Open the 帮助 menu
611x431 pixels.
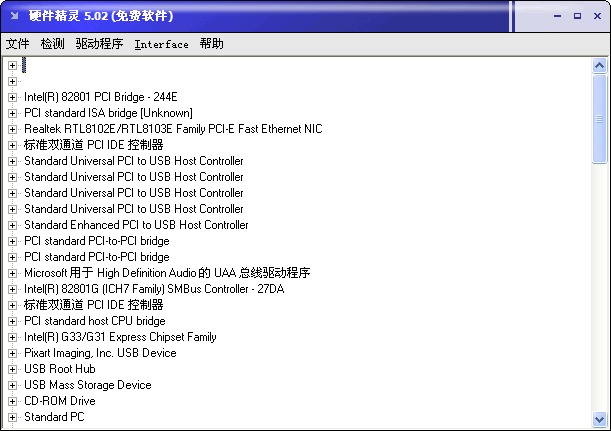pos(211,44)
